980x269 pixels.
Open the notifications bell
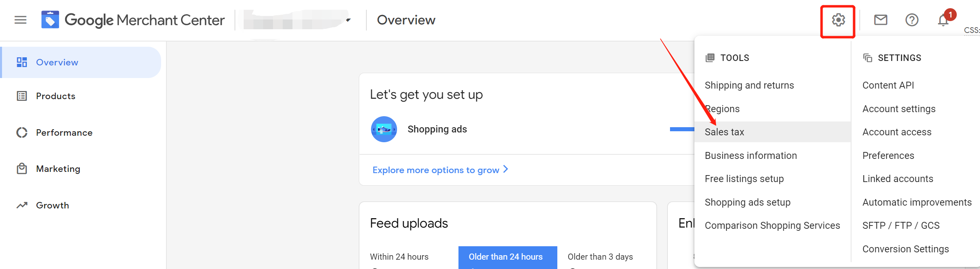[943, 20]
